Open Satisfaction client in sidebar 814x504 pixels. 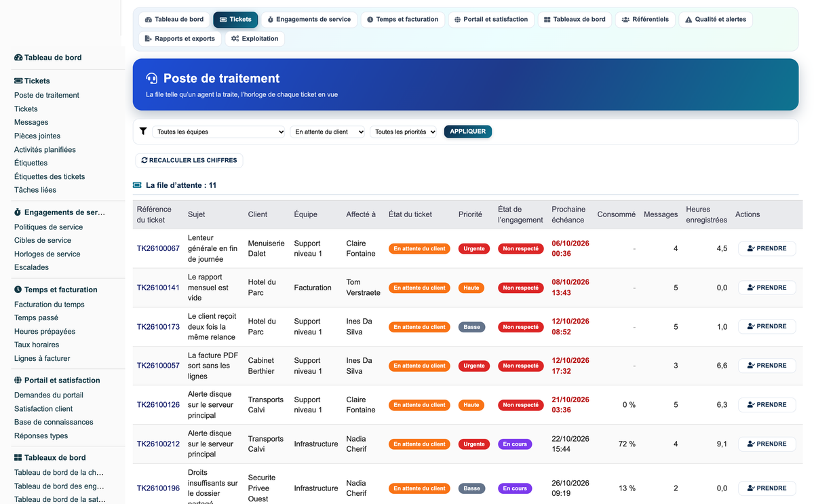[x=43, y=409]
